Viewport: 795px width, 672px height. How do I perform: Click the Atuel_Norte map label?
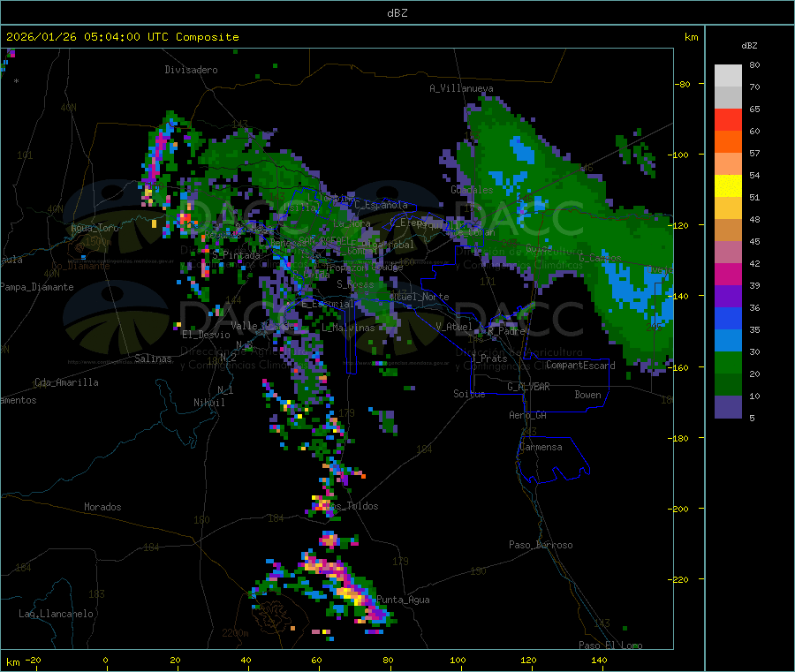(419, 297)
